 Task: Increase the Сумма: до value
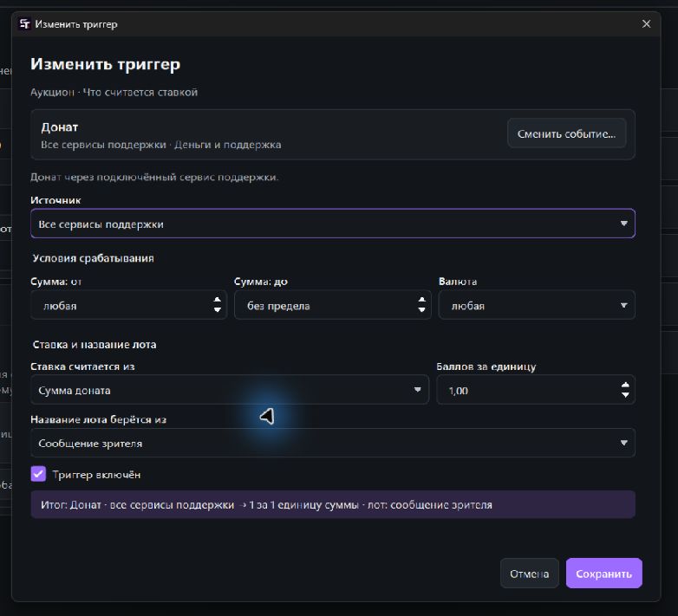421,300
